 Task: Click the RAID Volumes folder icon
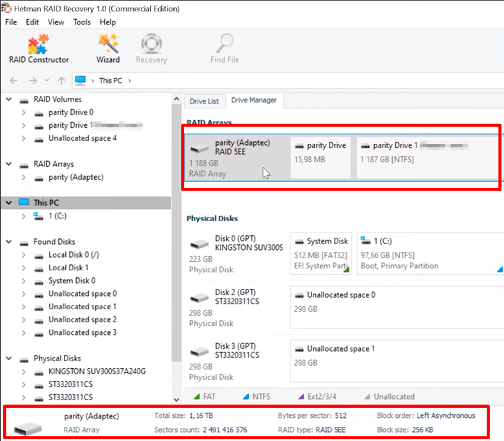coord(24,100)
